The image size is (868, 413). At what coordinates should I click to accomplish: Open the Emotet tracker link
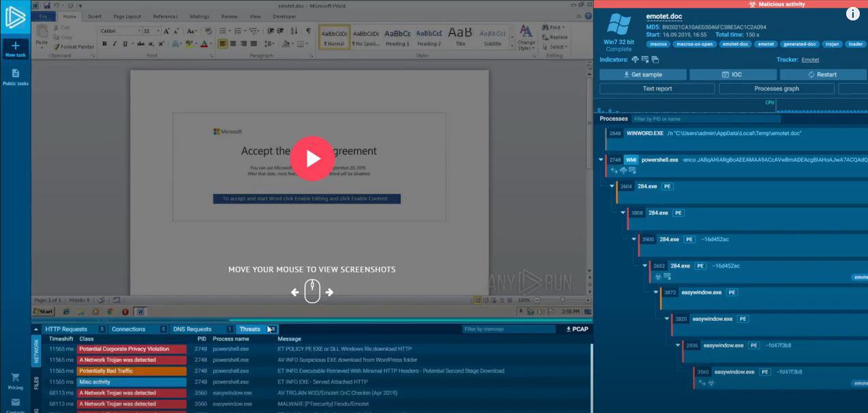[x=810, y=60]
